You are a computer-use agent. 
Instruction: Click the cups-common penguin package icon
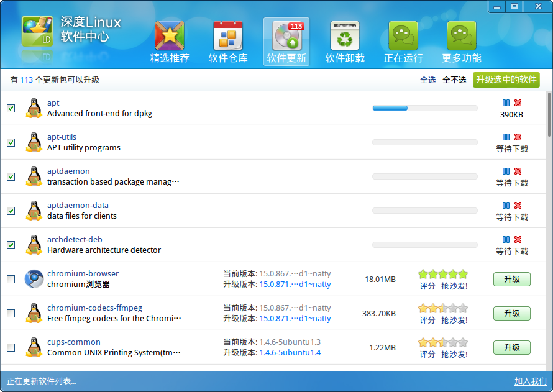34,347
